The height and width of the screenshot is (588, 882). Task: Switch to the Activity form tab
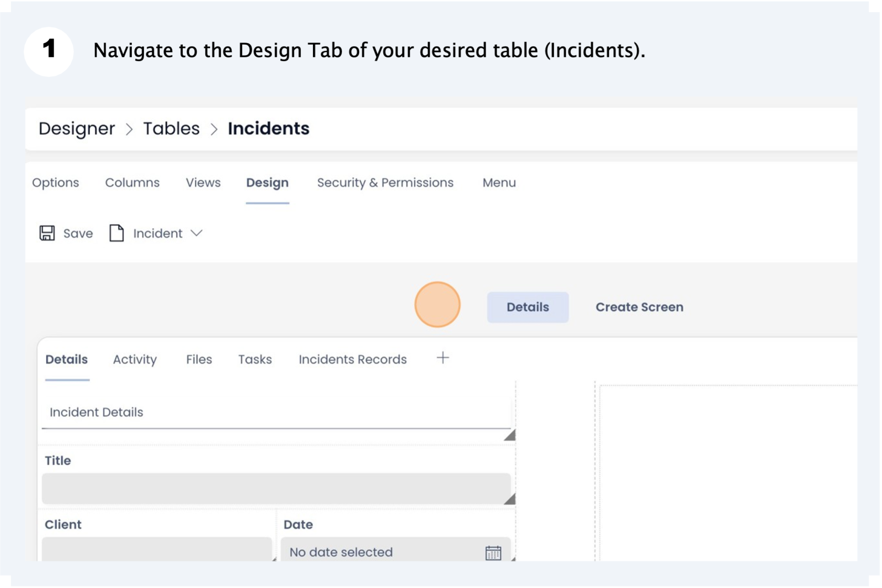(135, 360)
